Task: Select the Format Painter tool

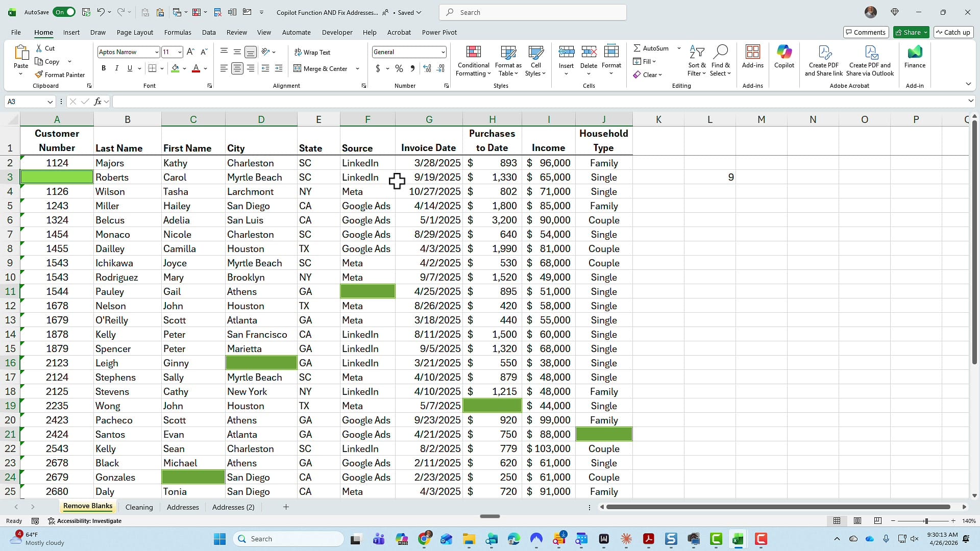Action: 60,74
